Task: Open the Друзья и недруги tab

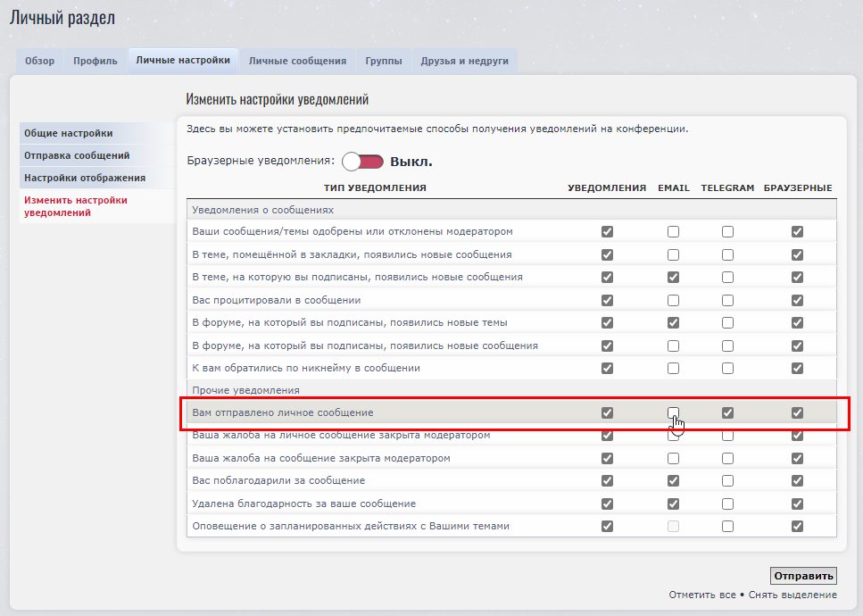Action: point(465,61)
